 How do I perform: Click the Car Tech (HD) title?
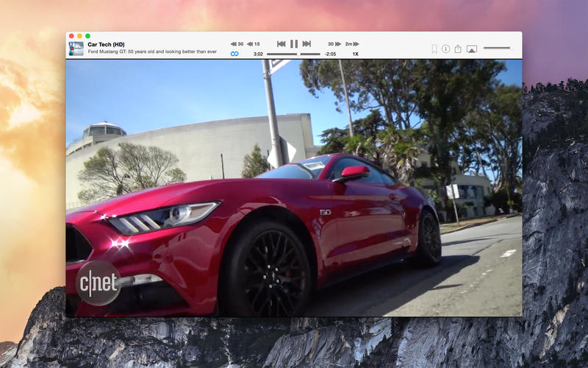pyautogui.click(x=106, y=44)
